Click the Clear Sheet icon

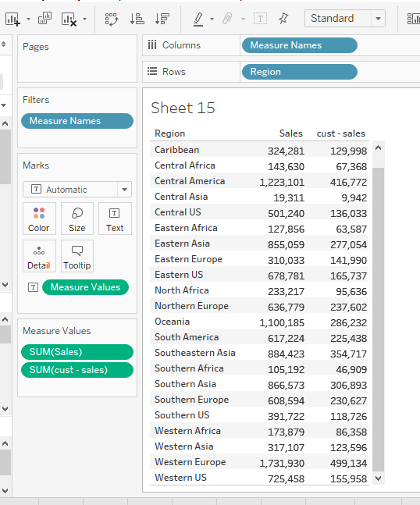[69, 19]
